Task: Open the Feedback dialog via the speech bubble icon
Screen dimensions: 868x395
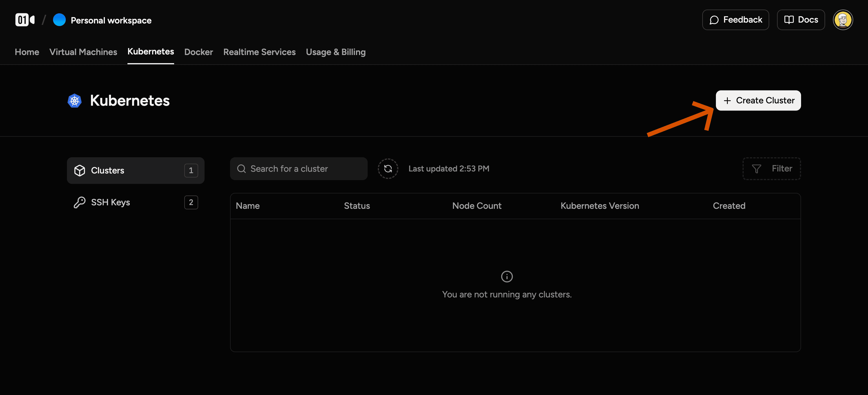Action: tap(714, 19)
